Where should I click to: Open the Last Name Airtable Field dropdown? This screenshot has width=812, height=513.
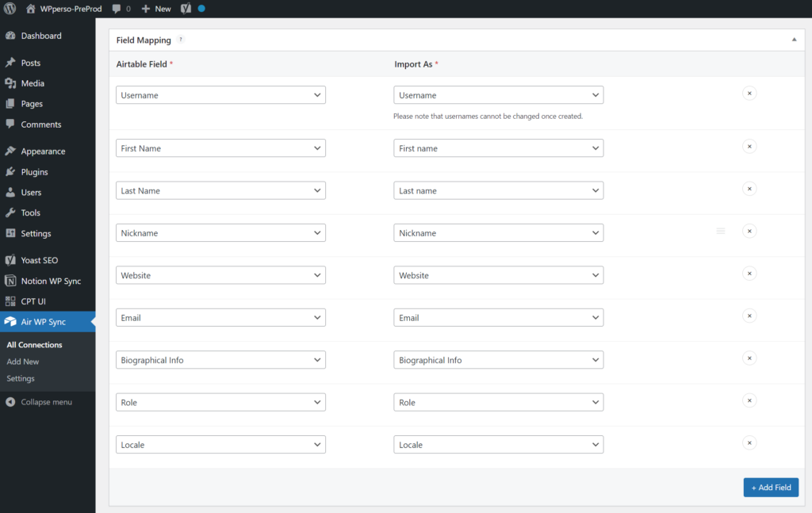coord(220,190)
